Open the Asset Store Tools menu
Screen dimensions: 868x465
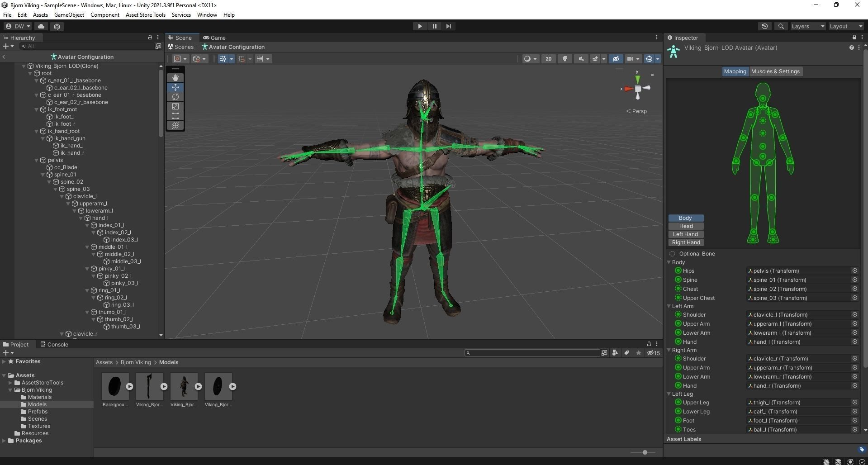point(146,15)
